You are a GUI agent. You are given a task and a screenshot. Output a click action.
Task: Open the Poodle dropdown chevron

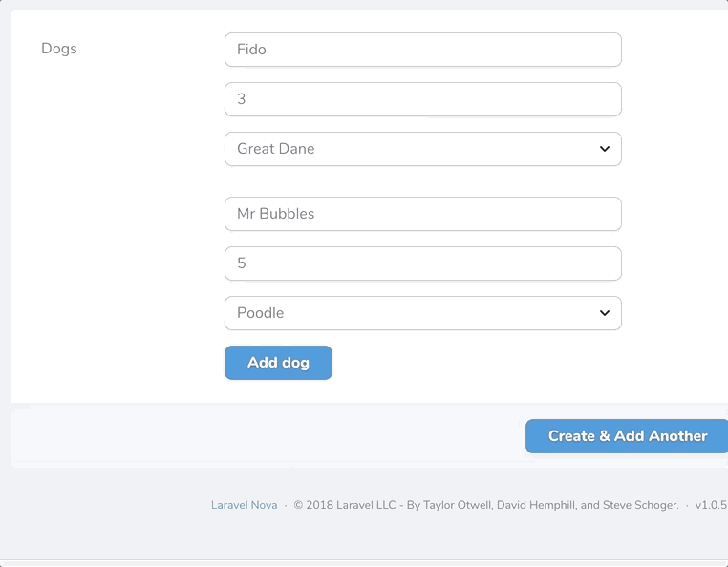pos(604,313)
